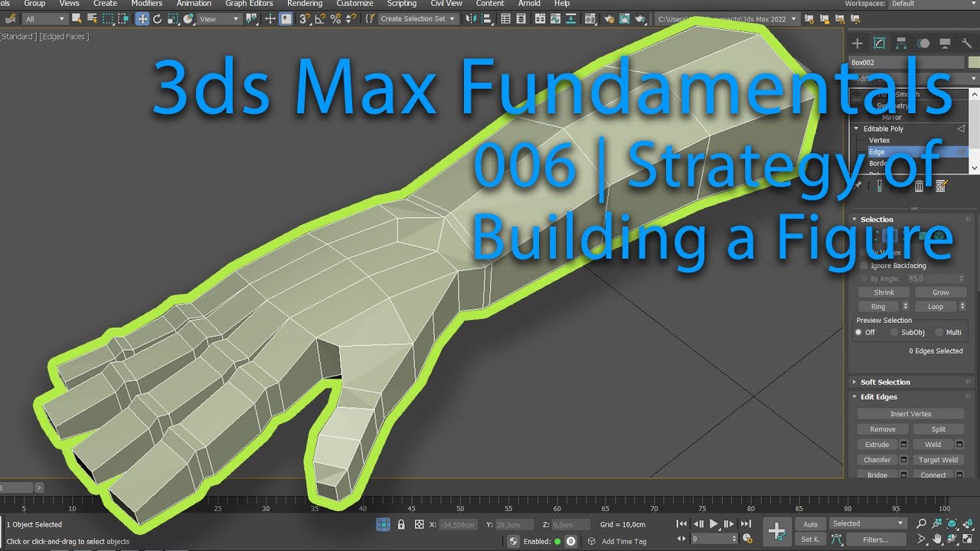Play the animation
The height and width of the screenshot is (551, 980).
(x=714, y=524)
